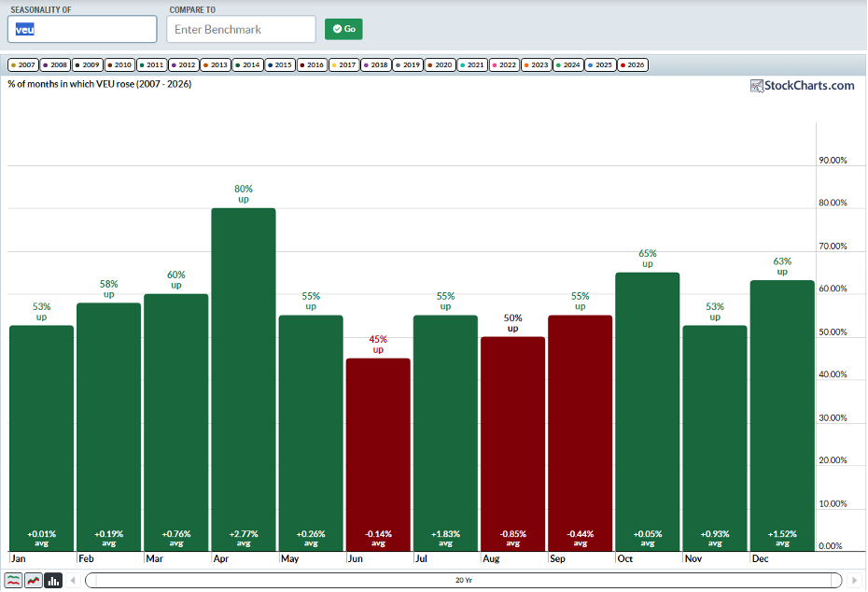Select the histogram bar chart view icon

click(x=53, y=581)
